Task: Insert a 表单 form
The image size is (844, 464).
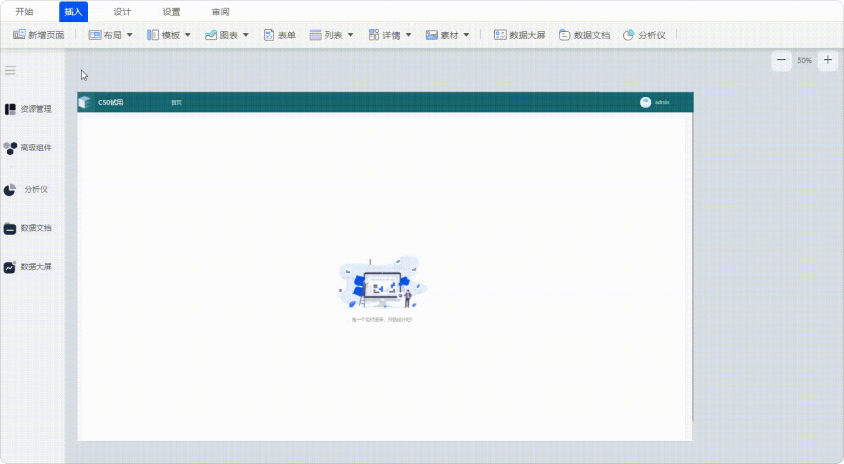Action: click(280, 35)
